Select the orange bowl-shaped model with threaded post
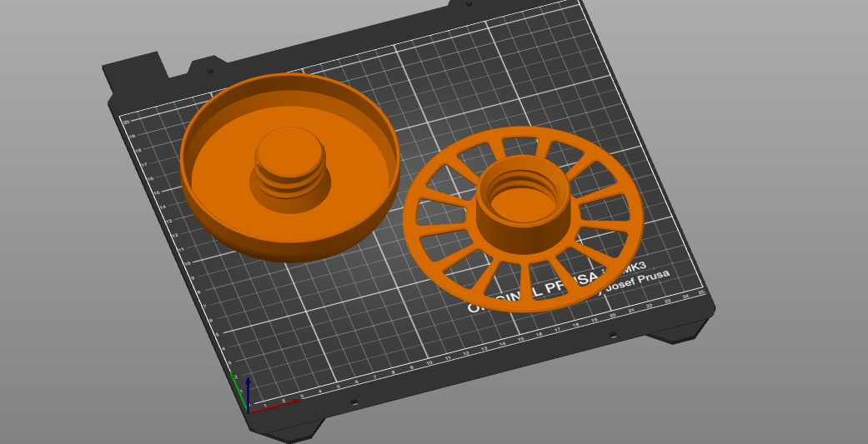Screen dimensions: 868x444 coord(289,167)
